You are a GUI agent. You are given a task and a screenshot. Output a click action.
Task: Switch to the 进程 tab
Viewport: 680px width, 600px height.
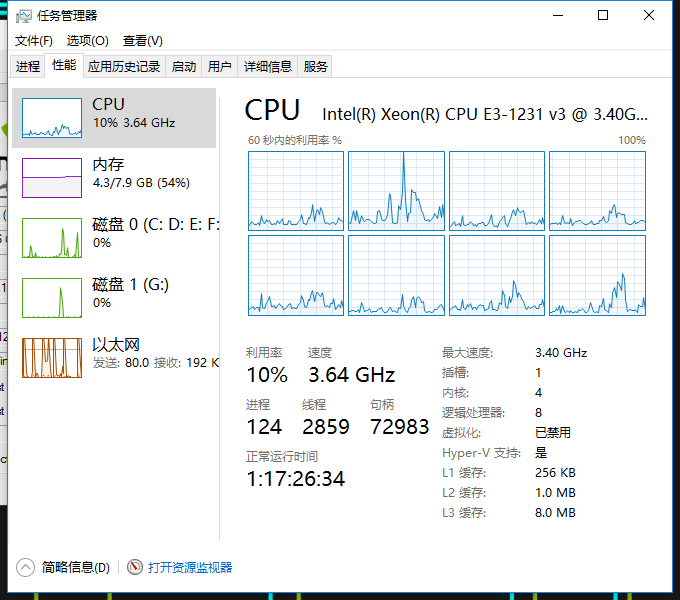(28, 67)
